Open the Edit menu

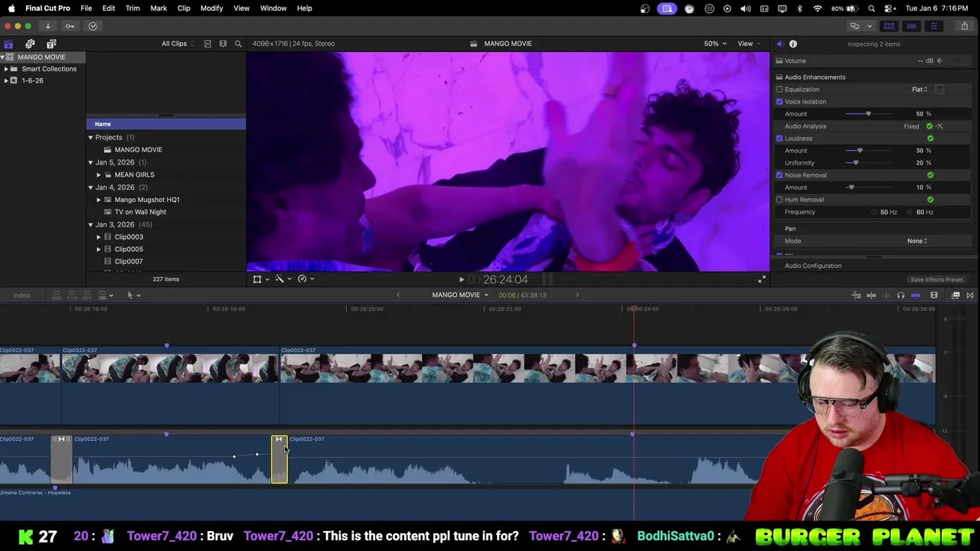(109, 8)
